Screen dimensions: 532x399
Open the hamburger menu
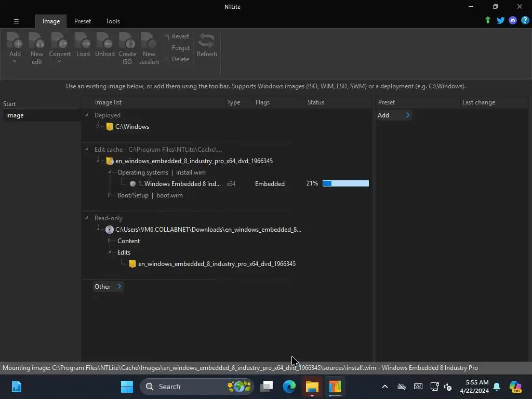point(16,21)
